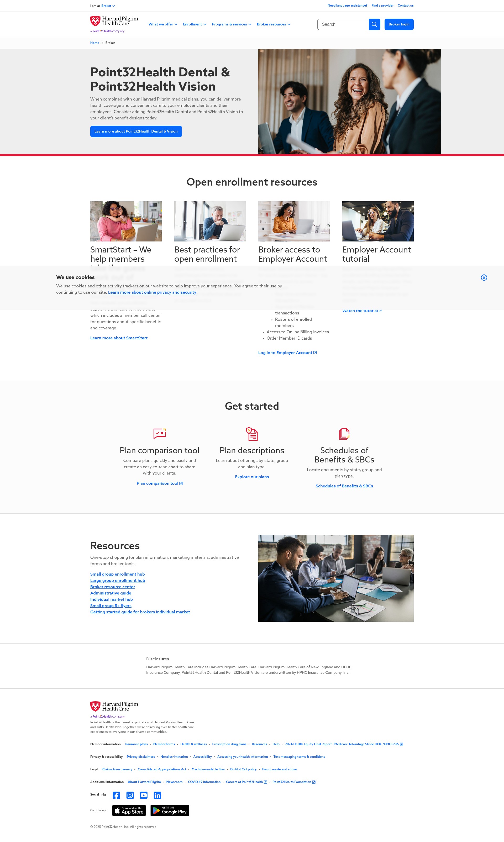
Task: Click the footer Member forms link
Action: coord(164,744)
